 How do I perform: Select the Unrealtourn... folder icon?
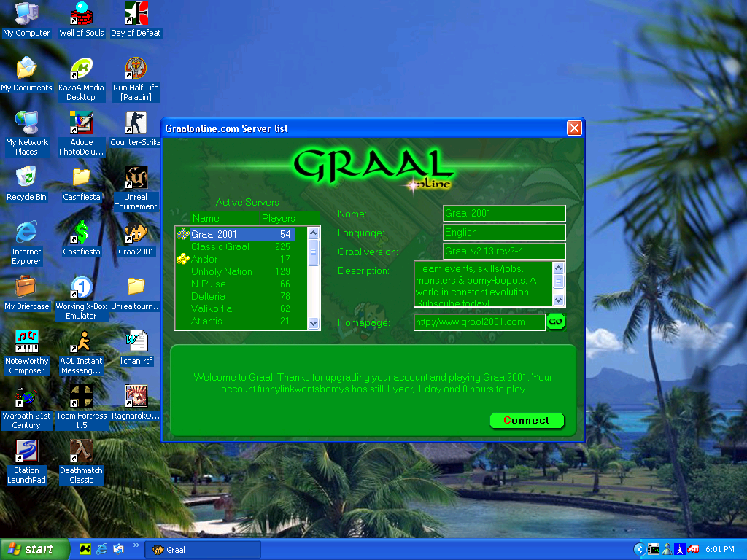[x=136, y=293]
